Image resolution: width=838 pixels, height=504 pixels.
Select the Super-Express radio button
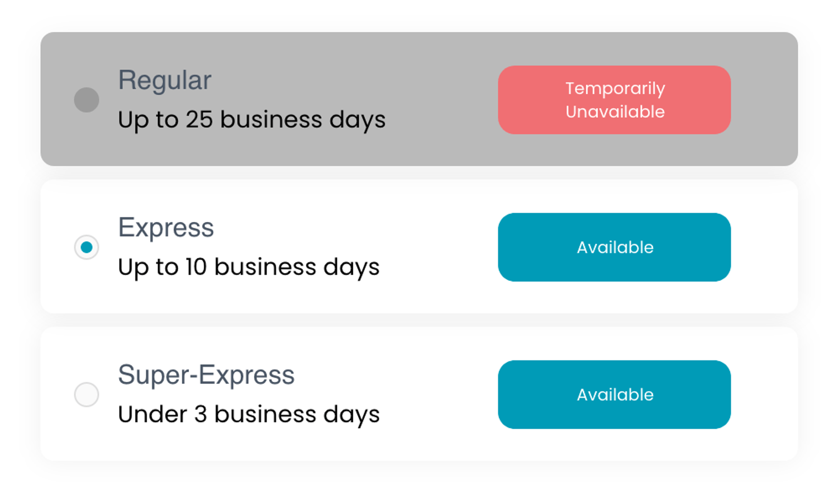87,395
